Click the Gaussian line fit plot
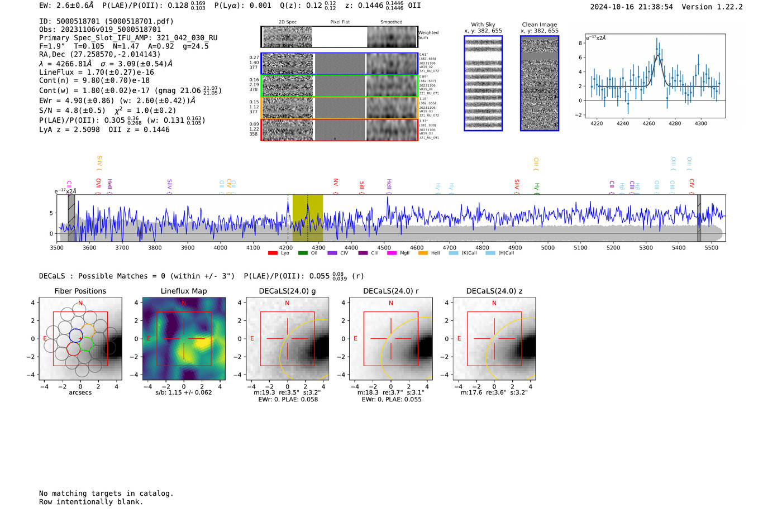Screen dimensions: 782x532 click(655, 76)
